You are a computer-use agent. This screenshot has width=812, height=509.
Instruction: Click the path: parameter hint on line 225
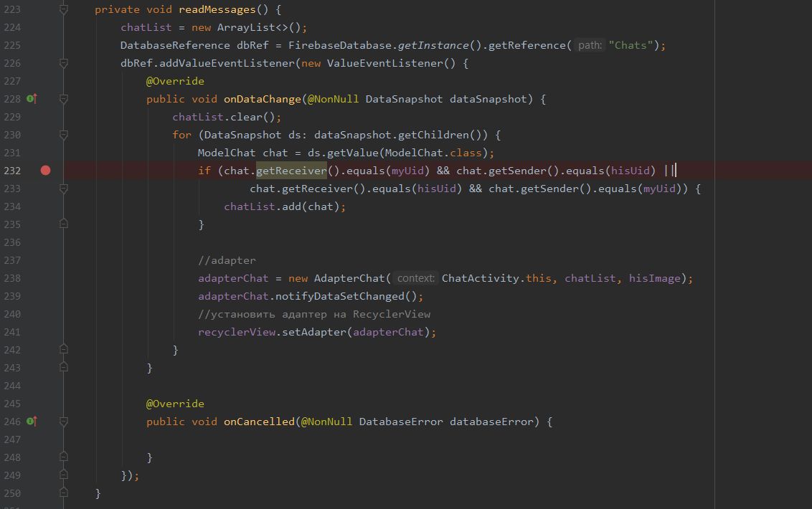pos(590,45)
